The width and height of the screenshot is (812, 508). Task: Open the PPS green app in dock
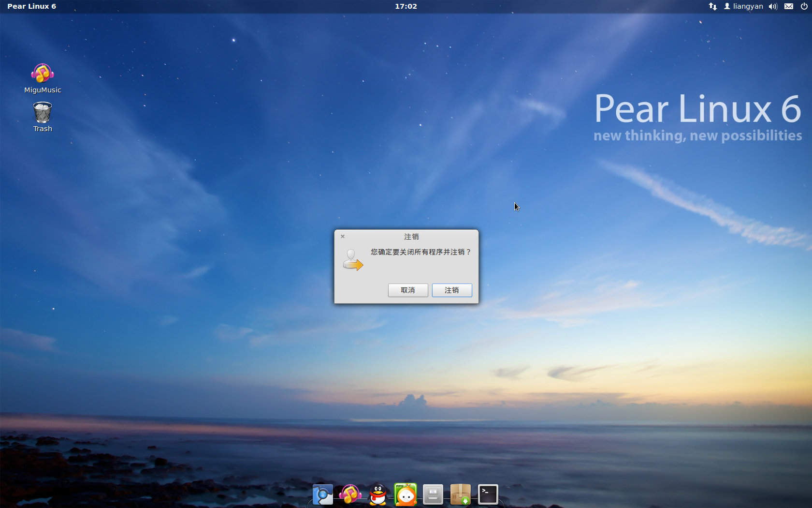click(x=406, y=494)
